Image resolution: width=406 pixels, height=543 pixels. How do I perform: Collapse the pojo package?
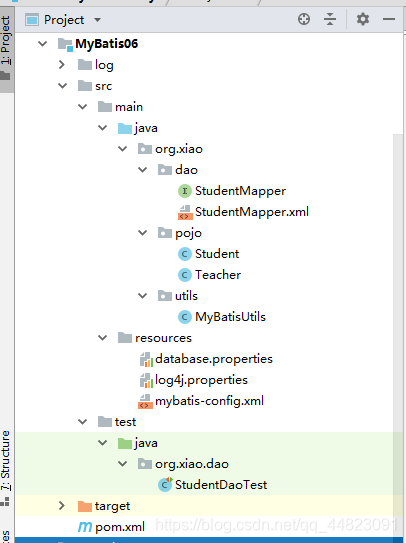point(143,233)
